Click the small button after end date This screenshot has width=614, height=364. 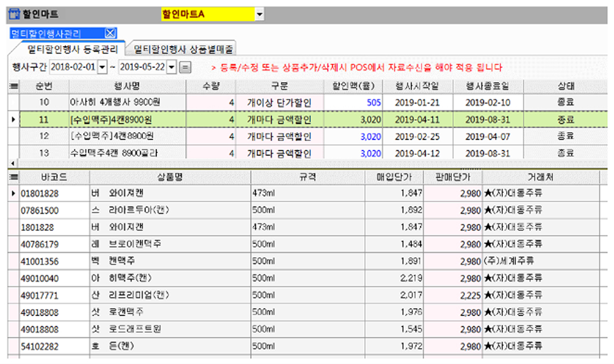(x=185, y=67)
